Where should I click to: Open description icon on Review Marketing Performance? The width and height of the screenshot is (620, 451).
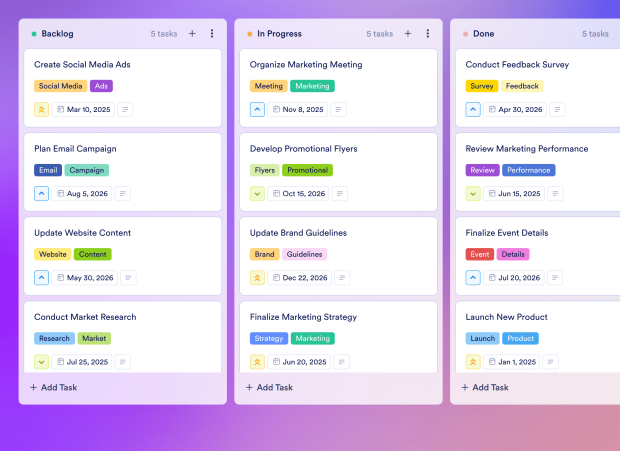coord(556,194)
